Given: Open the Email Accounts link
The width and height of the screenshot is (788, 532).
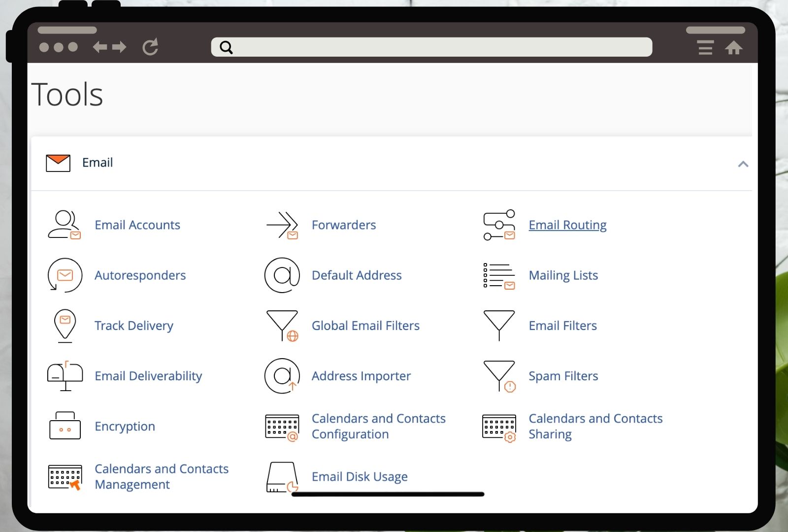Looking at the screenshot, I should pos(137,225).
